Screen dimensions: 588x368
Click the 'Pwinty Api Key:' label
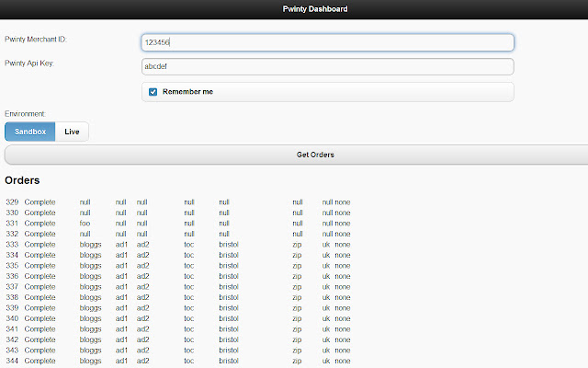29,63
